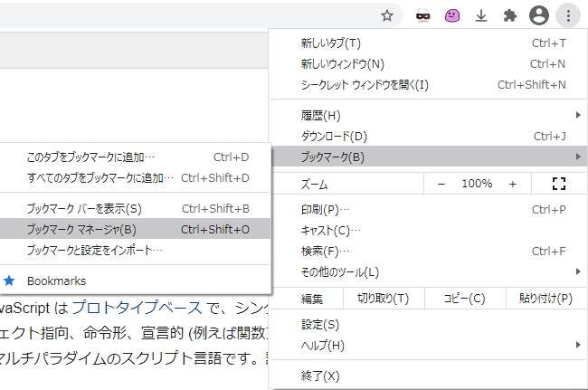Open the Bookmarks folder entry
The width and height of the screenshot is (588, 390).
tap(135, 281)
